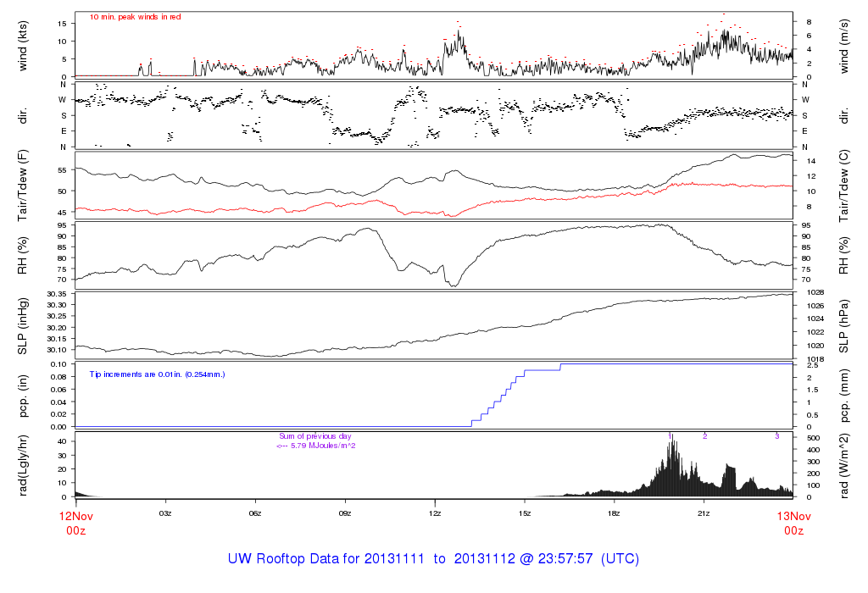The image size is (868, 593).
Task: Click the 'pcp. (mm)' axis label
Action: point(843,396)
